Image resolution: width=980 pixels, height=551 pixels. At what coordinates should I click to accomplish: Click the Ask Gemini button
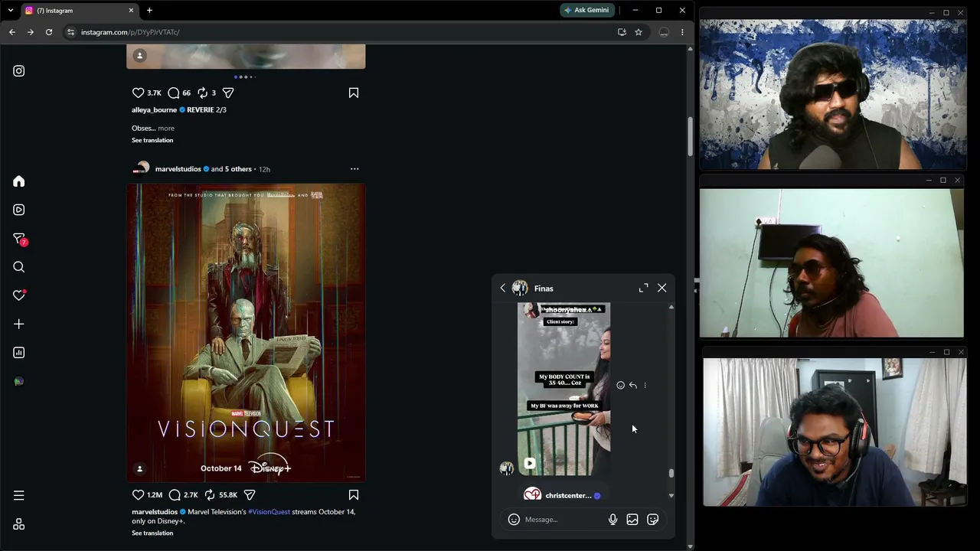click(588, 10)
